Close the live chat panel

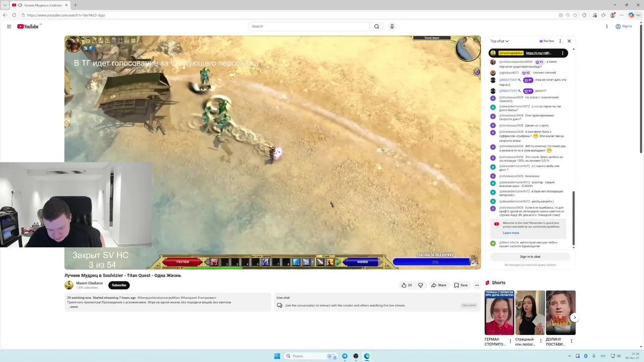[569, 41]
